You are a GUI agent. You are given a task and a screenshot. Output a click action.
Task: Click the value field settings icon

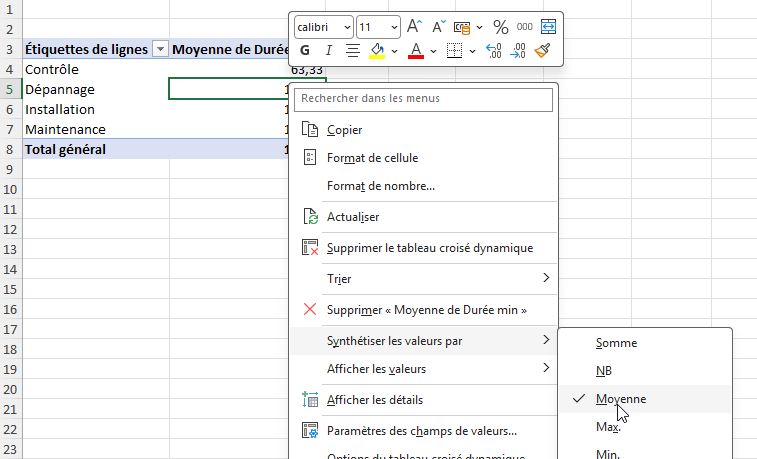pos(310,430)
